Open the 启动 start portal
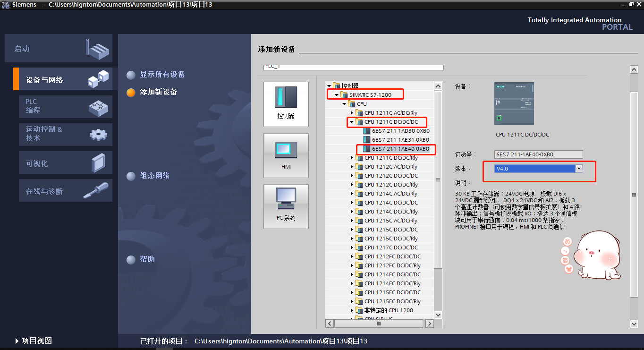644x350 pixels. 59,49
